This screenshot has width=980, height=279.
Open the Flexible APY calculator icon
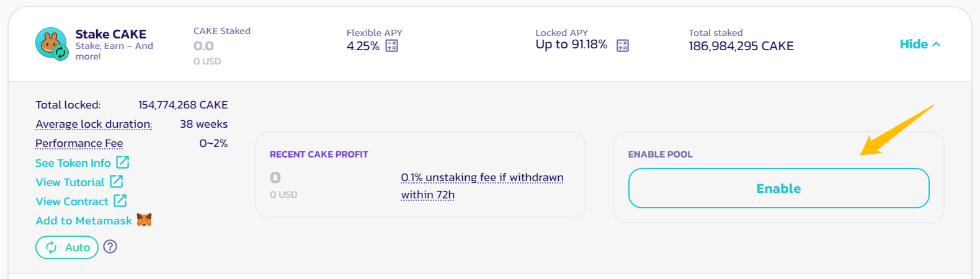tap(392, 46)
